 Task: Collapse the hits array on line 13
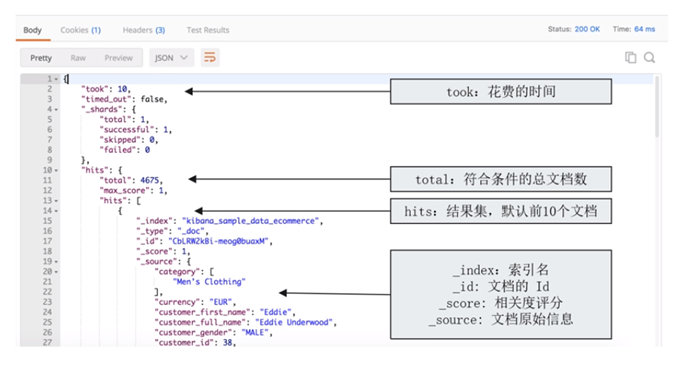coord(56,201)
